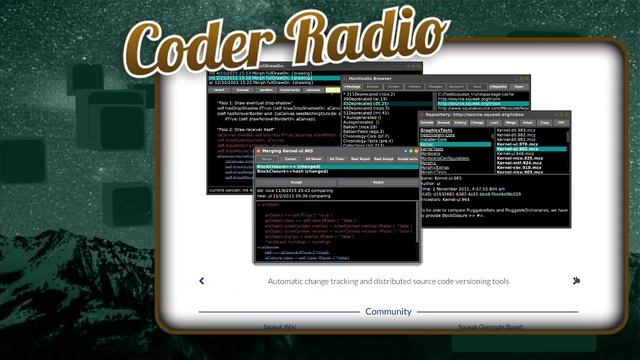Viewport: 640px width, 360px height.
Task: Click Open in Monticello Browser
Action: pyautogui.click(x=519, y=87)
